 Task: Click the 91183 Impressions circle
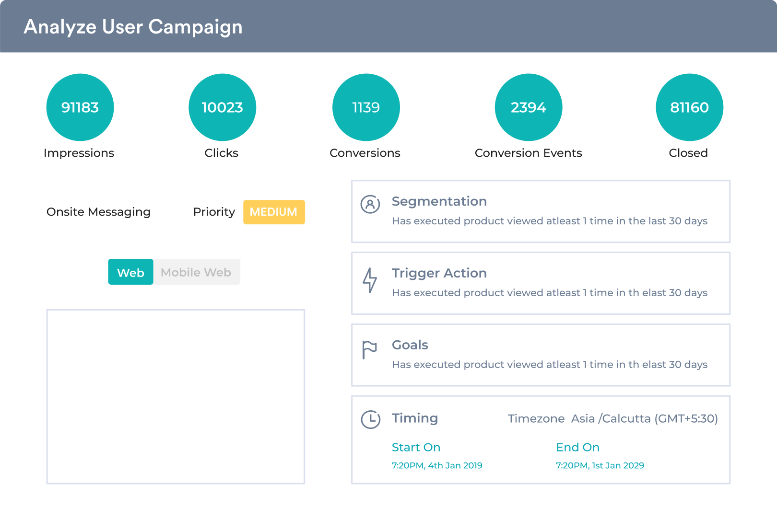(x=80, y=107)
